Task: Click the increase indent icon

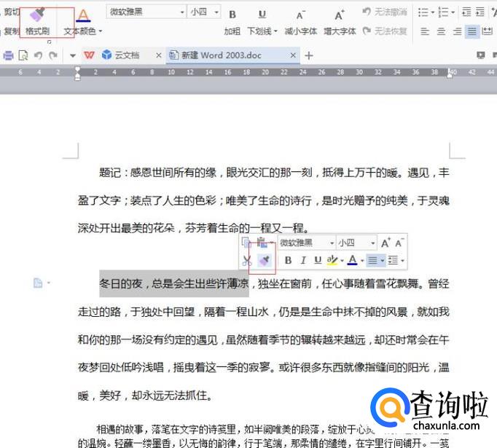Action: coord(480,12)
